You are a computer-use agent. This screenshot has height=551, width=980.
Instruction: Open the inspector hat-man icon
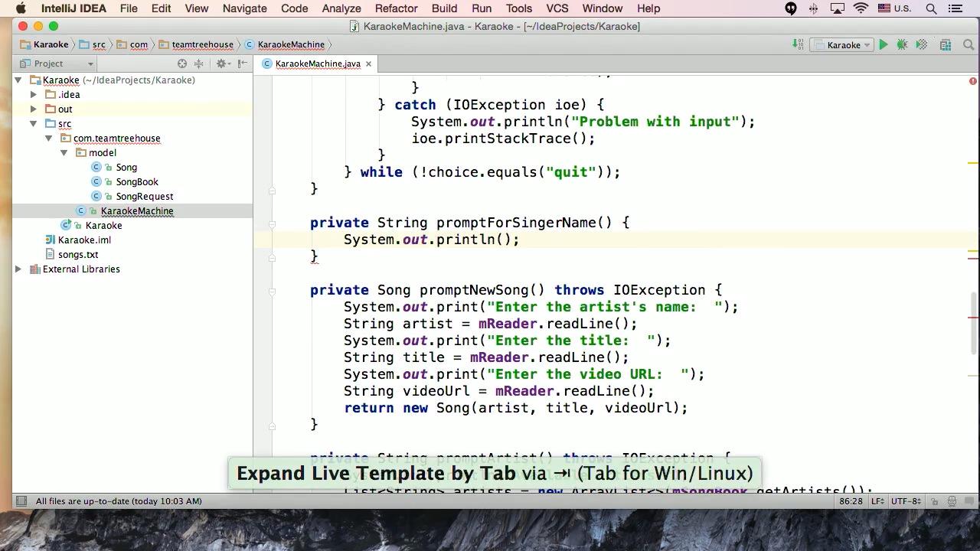pyautogui.click(x=952, y=501)
